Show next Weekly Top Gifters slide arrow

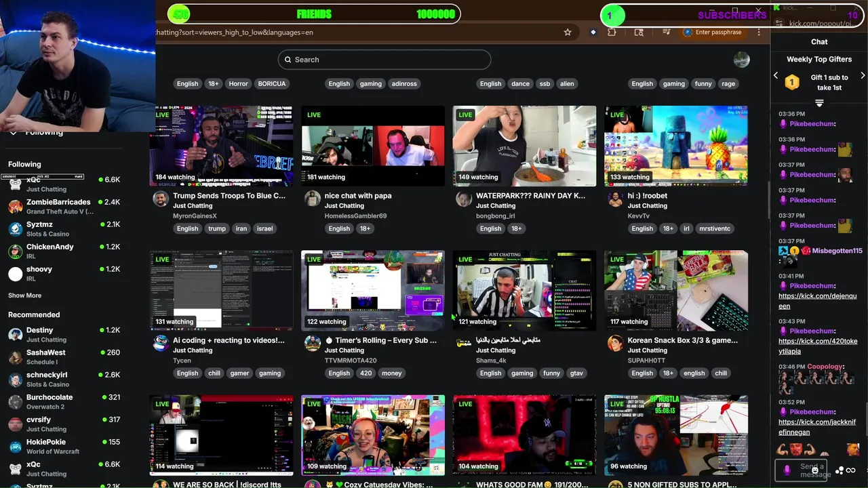(863, 76)
